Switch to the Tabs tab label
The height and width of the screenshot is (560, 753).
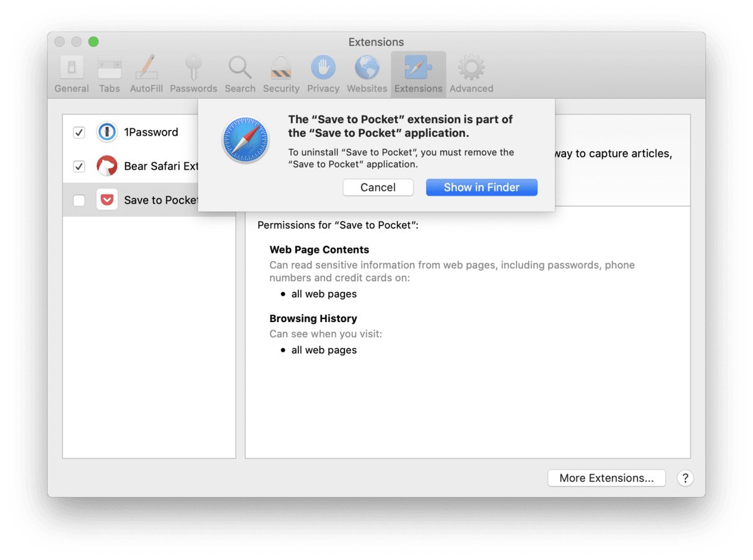point(110,89)
